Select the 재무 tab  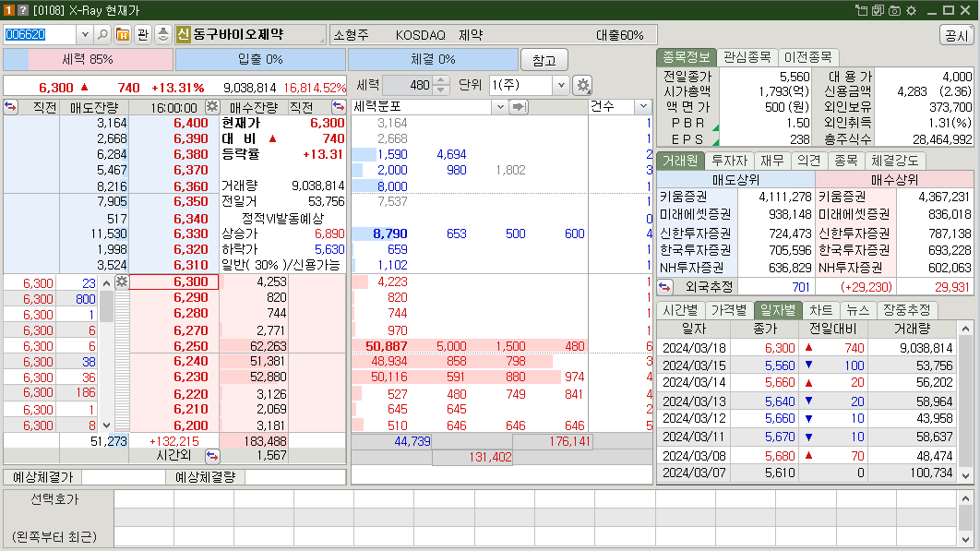tap(771, 161)
